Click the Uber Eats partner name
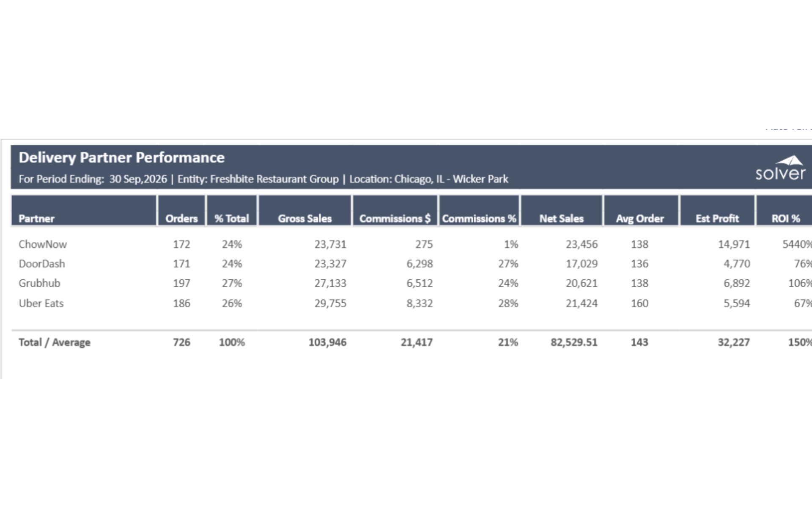The height and width of the screenshot is (508, 812). [x=41, y=304]
